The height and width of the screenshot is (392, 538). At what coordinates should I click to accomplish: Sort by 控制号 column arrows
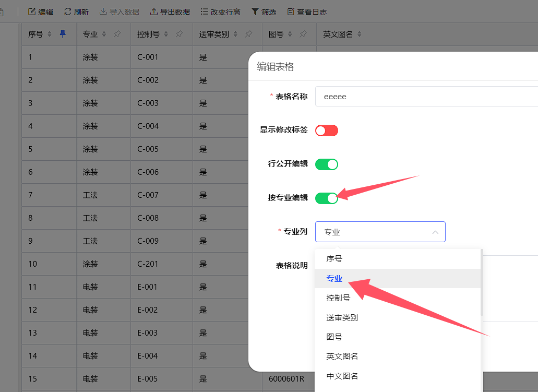(x=166, y=34)
